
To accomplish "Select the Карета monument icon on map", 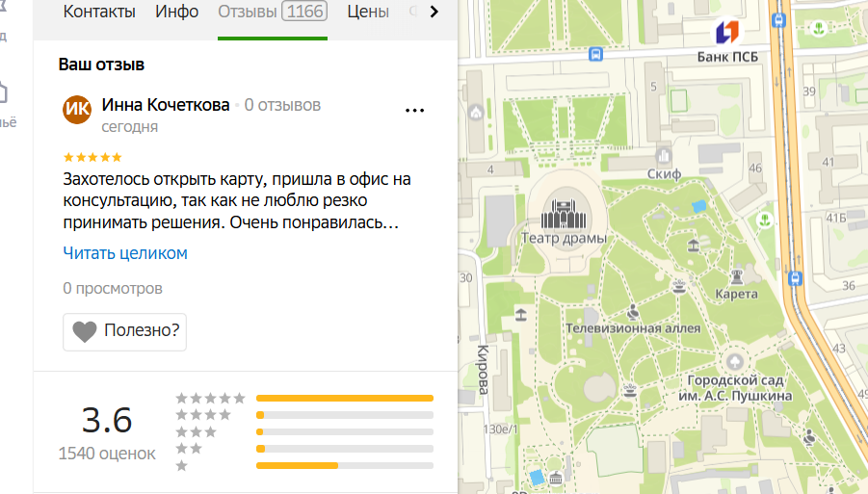I will point(736,276).
